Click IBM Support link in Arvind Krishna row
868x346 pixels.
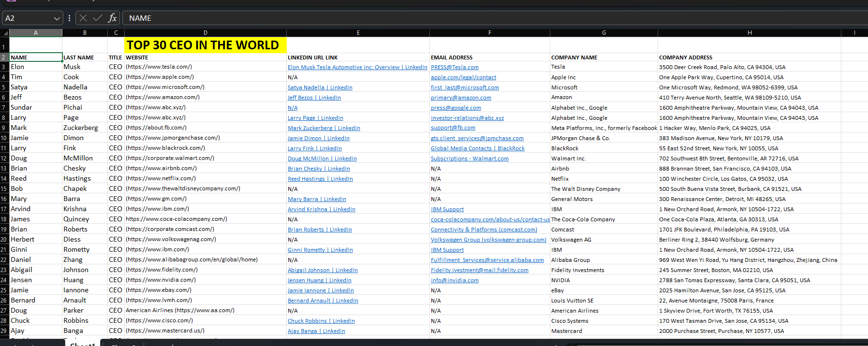click(x=447, y=209)
